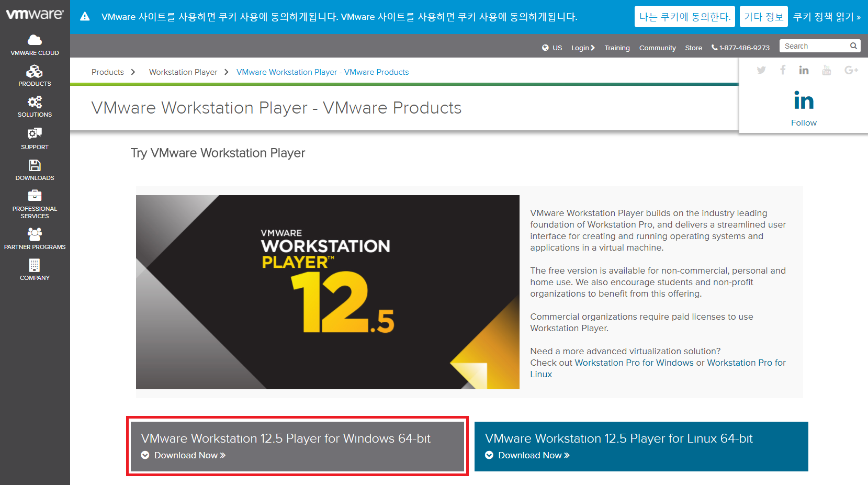868x485 pixels.
Task: Open Products sidebar menu
Action: tap(35, 76)
